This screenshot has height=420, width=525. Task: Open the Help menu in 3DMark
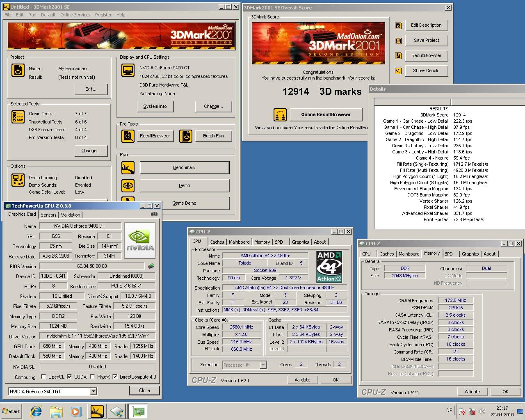[x=121, y=15]
